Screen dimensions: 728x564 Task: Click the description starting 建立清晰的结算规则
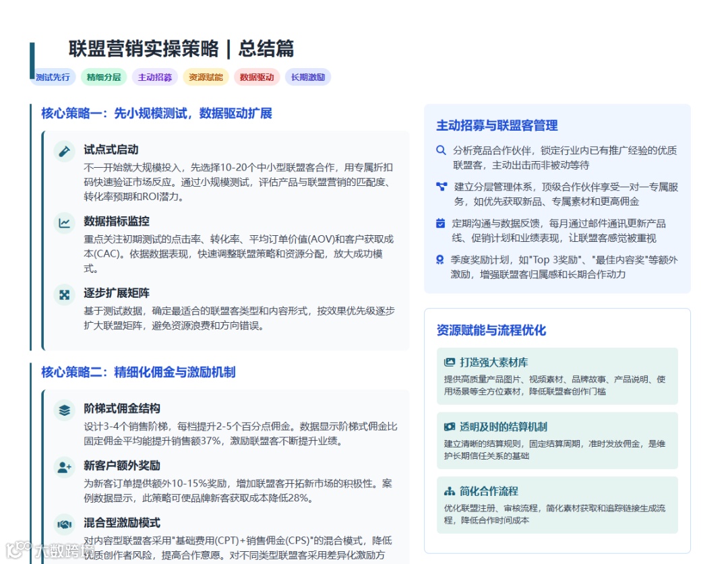555,450
